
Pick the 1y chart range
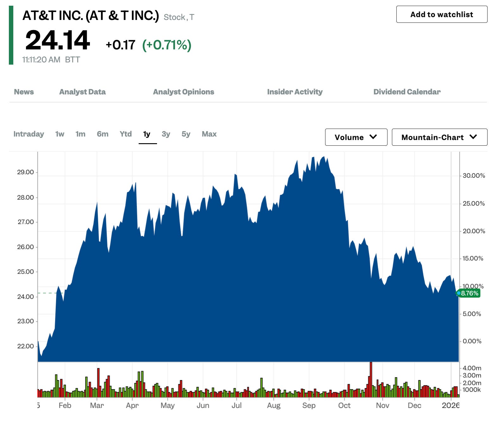(x=147, y=134)
